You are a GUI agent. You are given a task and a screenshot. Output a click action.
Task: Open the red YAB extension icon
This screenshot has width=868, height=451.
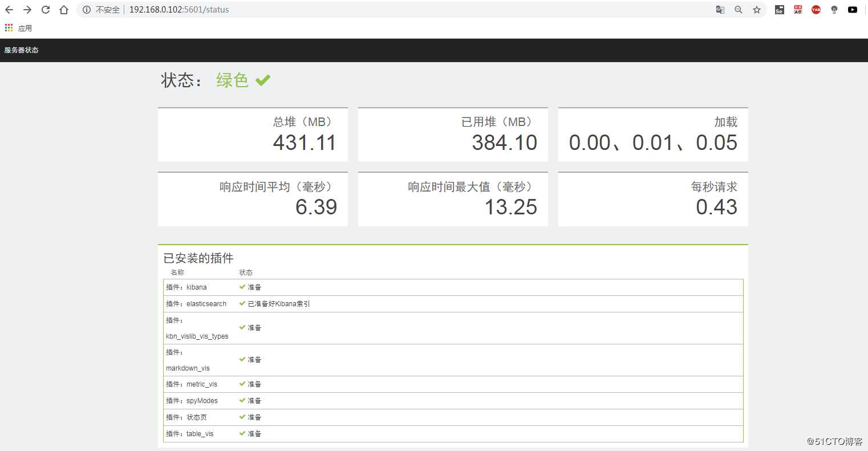click(x=816, y=10)
